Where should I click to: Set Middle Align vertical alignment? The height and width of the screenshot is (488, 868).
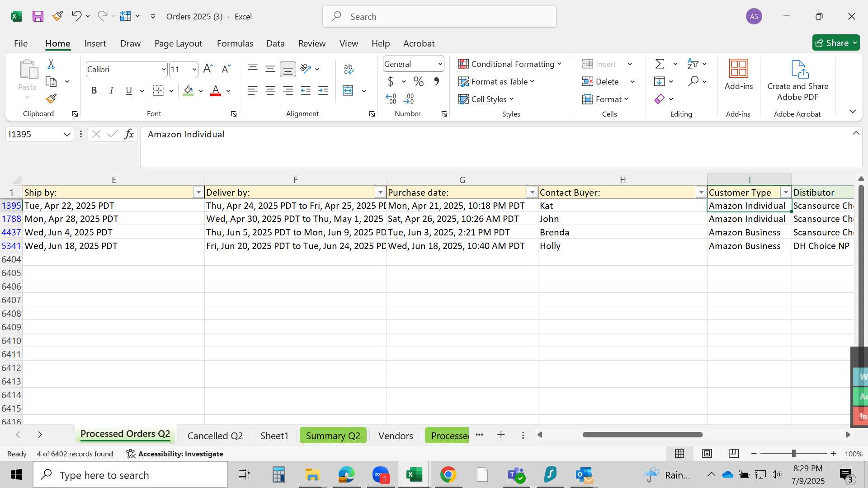click(270, 69)
